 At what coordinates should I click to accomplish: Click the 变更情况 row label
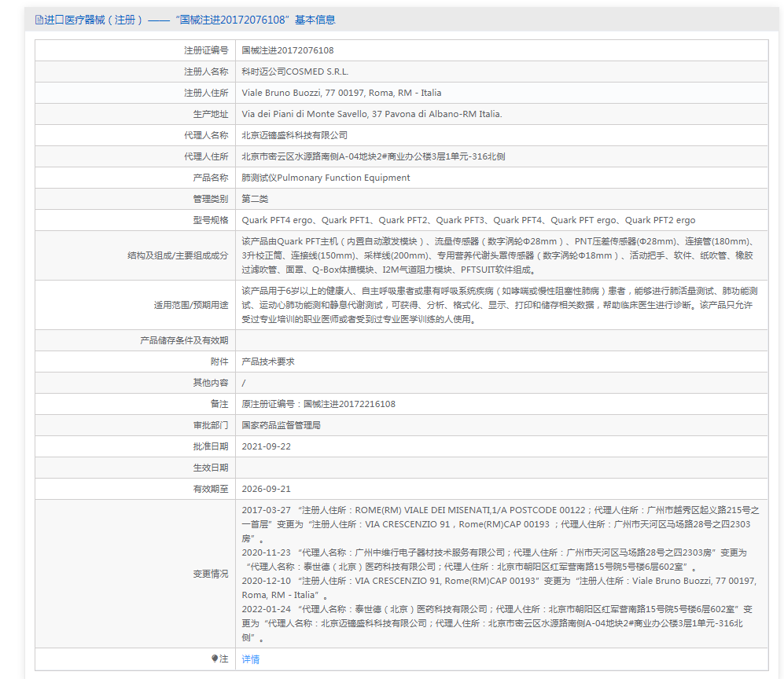210,574
